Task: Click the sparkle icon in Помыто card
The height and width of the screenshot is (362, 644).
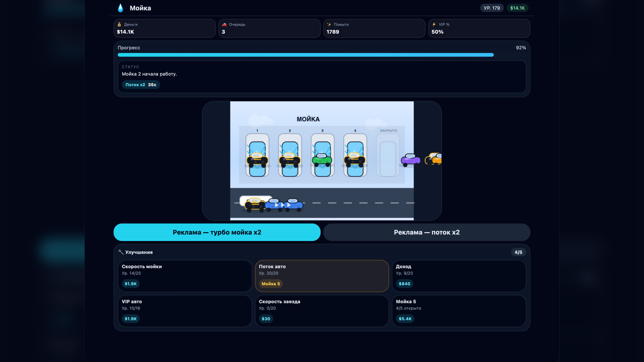Action: tap(329, 24)
